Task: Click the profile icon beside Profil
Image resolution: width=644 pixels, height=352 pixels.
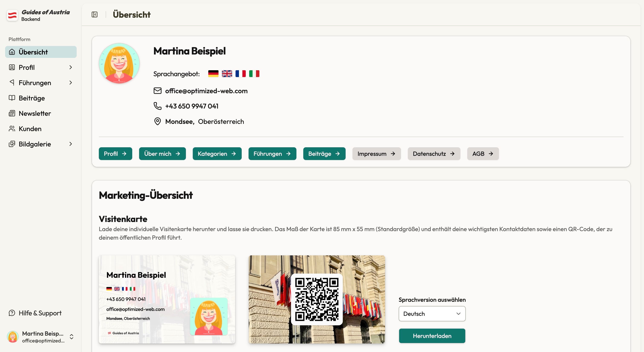Action: coord(12,67)
